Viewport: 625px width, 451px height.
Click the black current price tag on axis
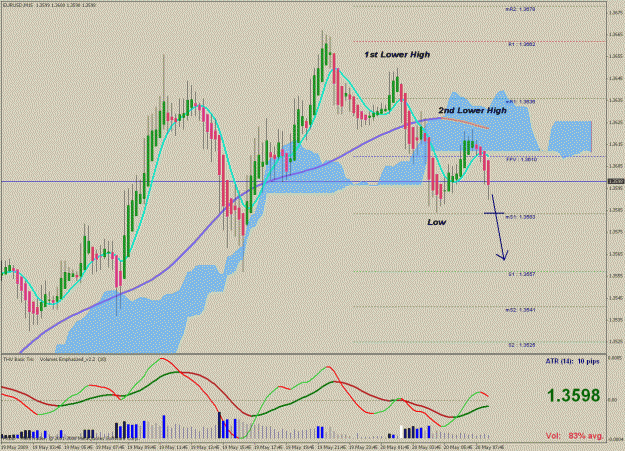[615, 181]
